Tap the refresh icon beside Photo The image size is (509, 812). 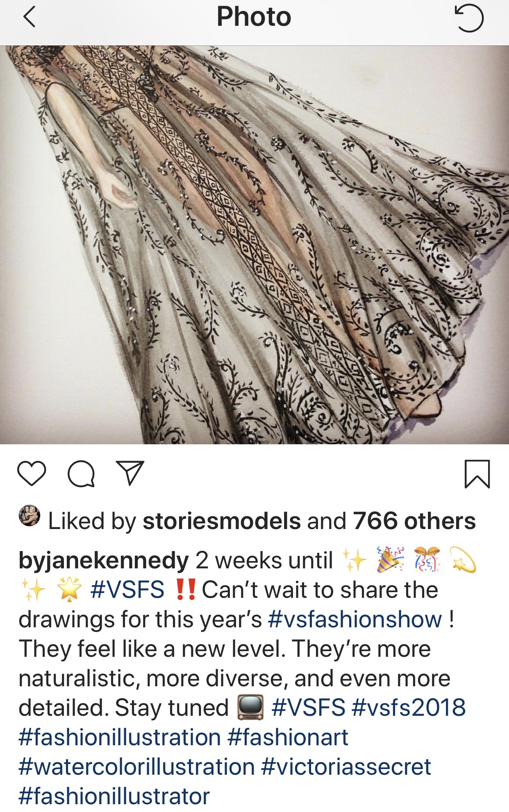pos(469,18)
